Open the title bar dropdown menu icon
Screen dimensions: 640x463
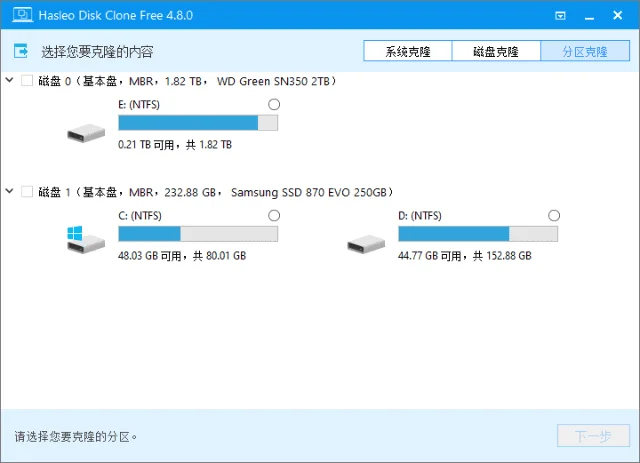(561, 16)
